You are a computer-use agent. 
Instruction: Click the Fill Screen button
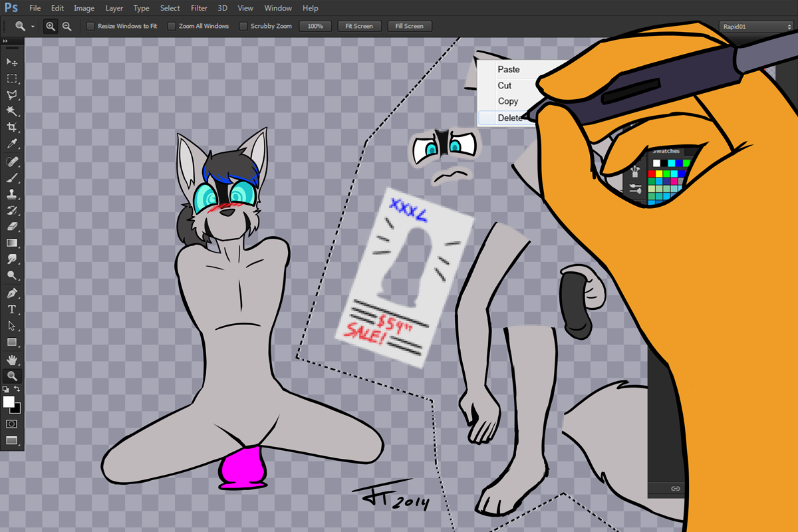(410, 26)
